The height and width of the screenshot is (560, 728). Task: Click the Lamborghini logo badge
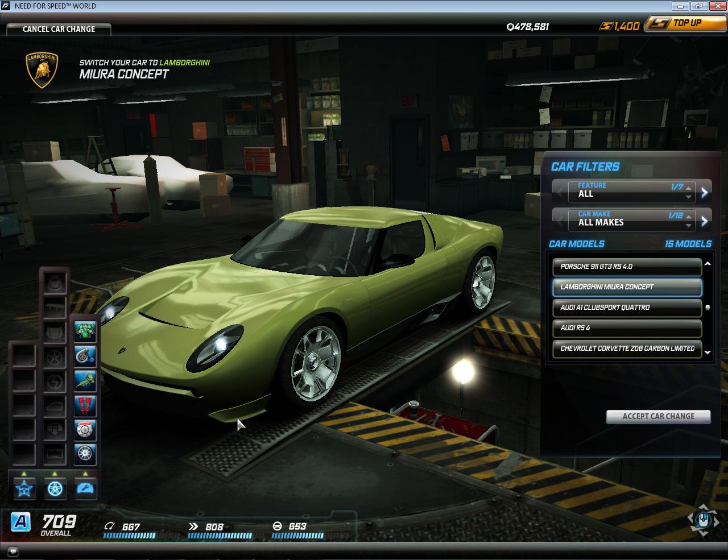(x=43, y=70)
